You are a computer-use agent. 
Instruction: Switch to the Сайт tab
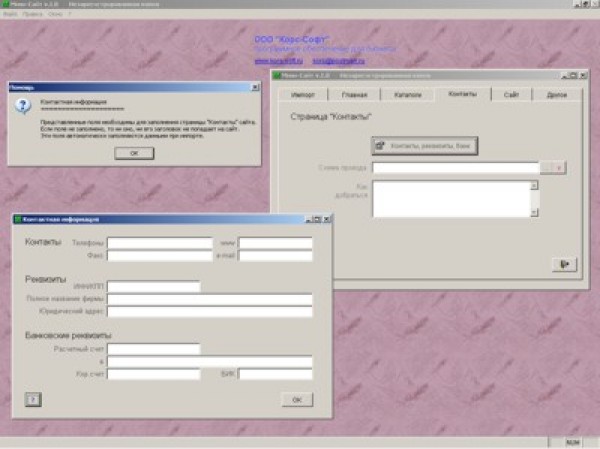(x=511, y=95)
